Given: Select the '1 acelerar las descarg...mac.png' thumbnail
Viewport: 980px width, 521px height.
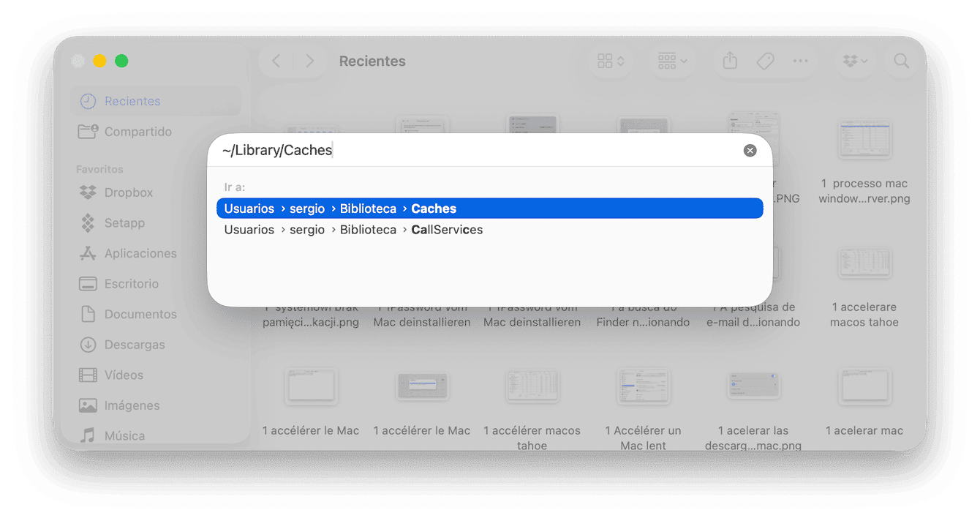Looking at the screenshot, I should [753, 386].
